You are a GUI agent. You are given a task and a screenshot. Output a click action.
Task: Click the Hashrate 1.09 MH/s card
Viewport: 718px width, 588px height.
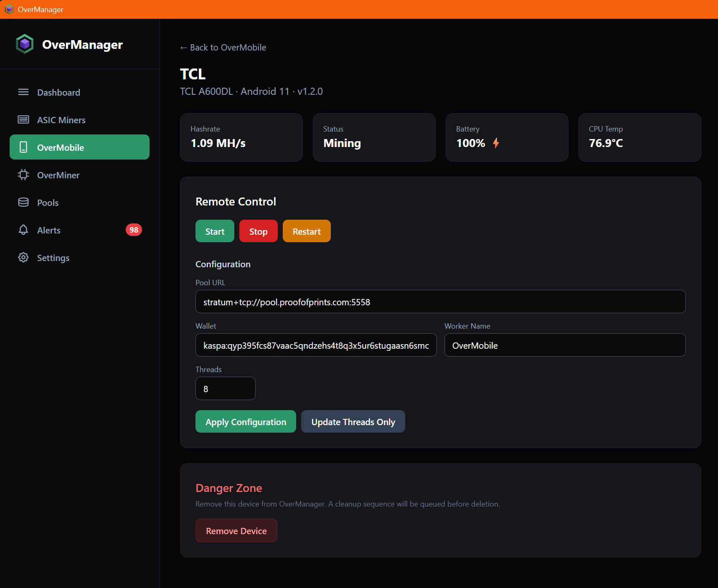point(241,137)
